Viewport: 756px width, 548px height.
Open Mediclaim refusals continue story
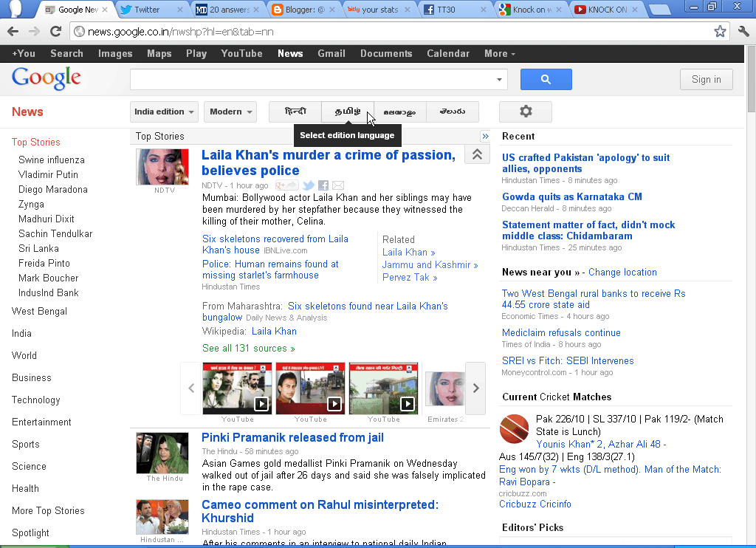561,333
